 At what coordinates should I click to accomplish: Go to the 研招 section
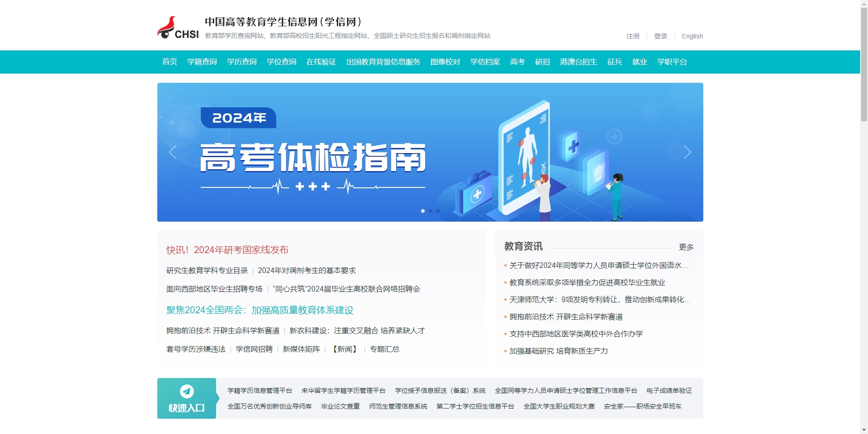coord(542,62)
